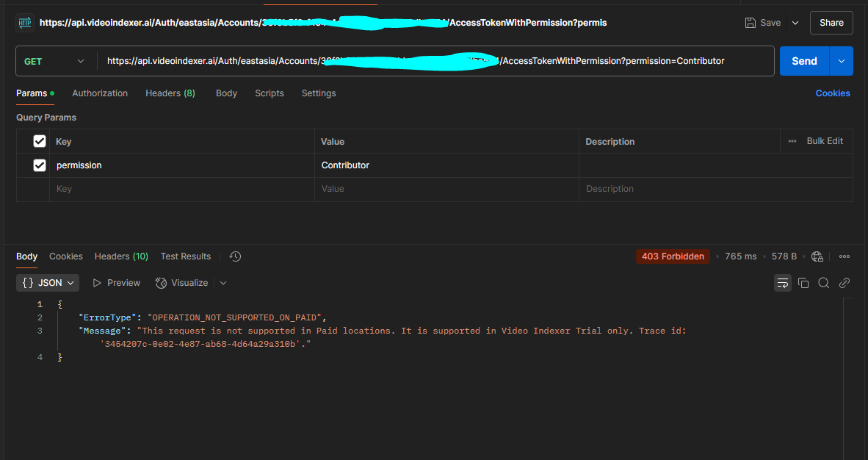The width and height of the screenshot is (868, 460).
Task: Open the Authorization tab
Action: click(100, 93)
